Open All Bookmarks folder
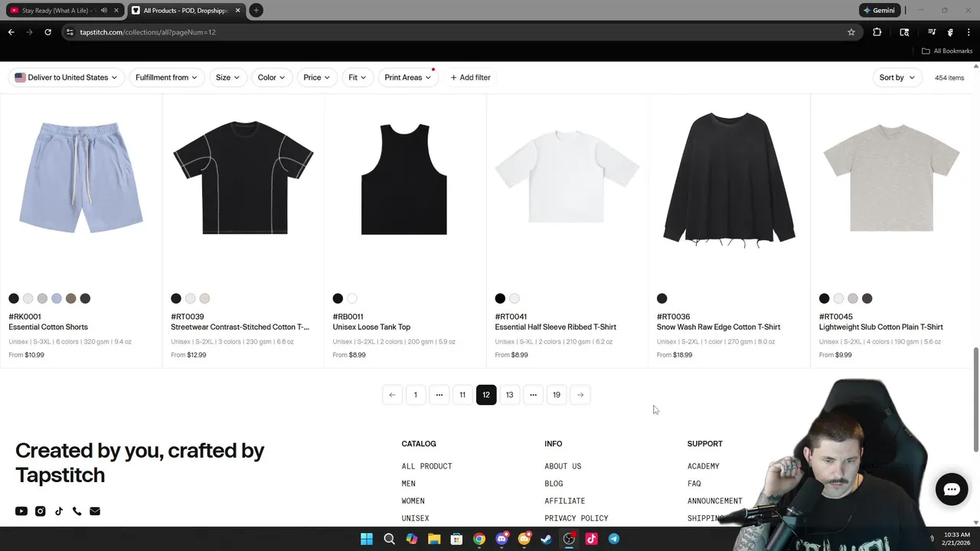 click(947, 51)
